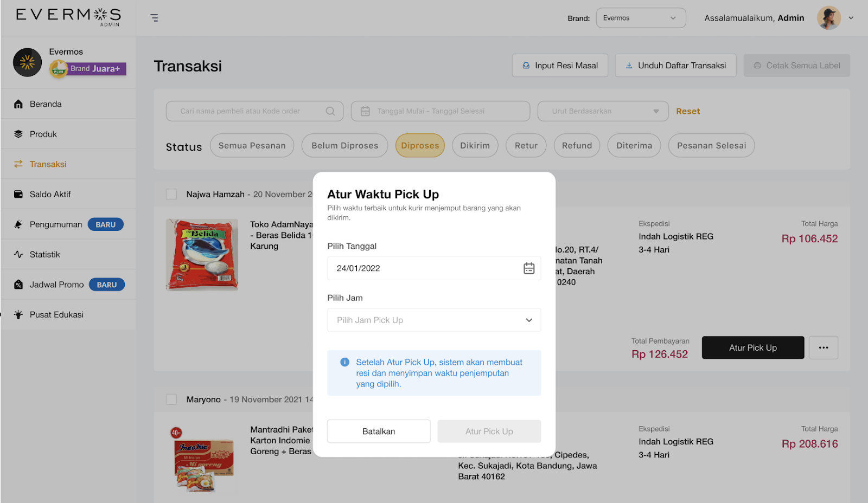Image resolution: width=868 pixels, height=503 pixels.
Task: Open the Brand Evermos dropdown
Action: [641, 17]
